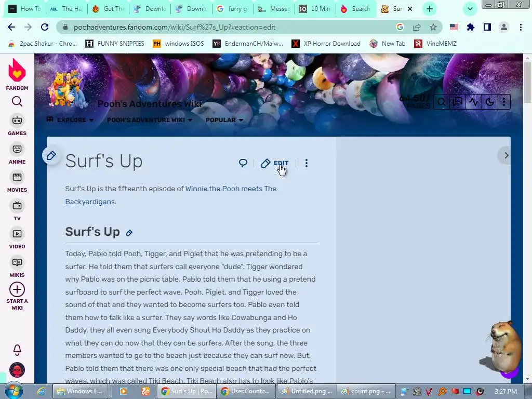The height and width of the screenshot is (399, 532).
Task: Click the Edit pencil button
Action: point(275,163)
